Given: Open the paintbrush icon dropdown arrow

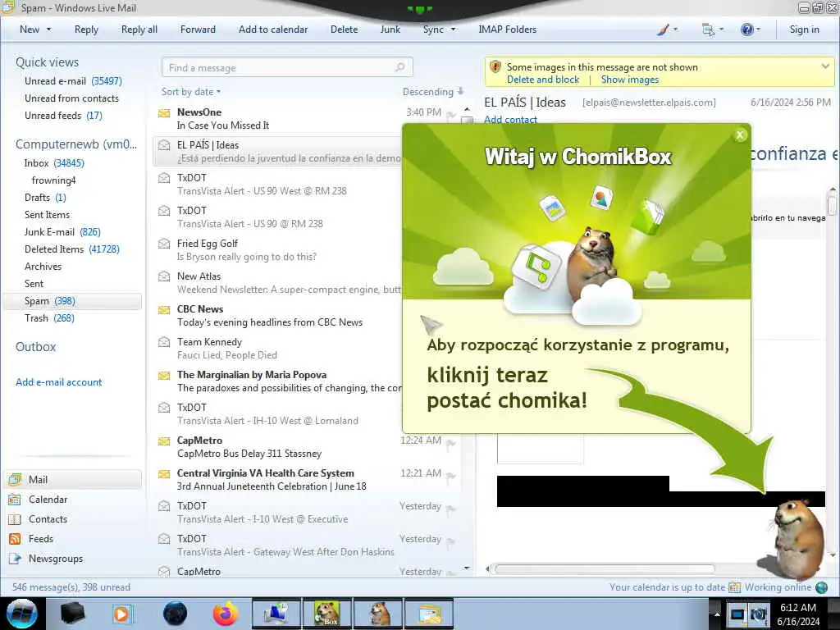Looking at the screenshot, I should (x=676, y=30).
